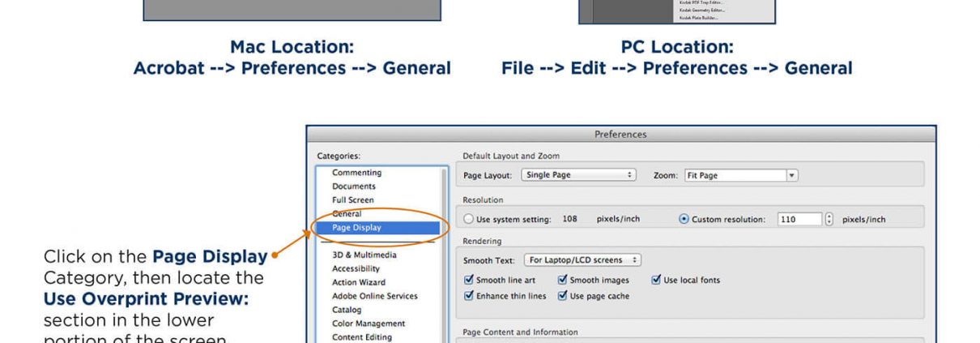Open the Content Editing category
The height and width of the screenshot is (343, 980).
(x=362, y=337)
